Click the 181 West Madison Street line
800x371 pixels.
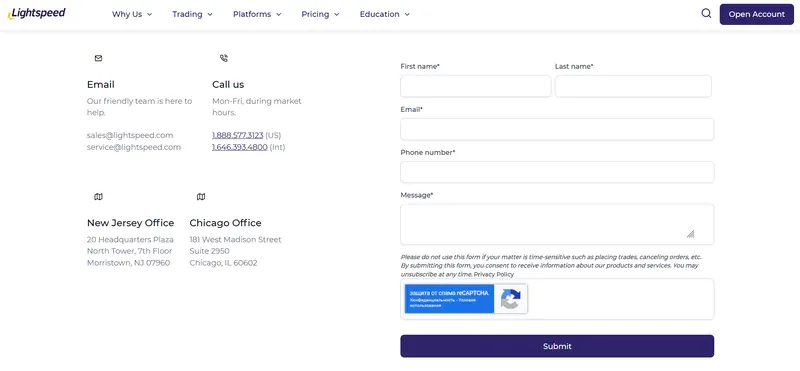pos(235,239)
